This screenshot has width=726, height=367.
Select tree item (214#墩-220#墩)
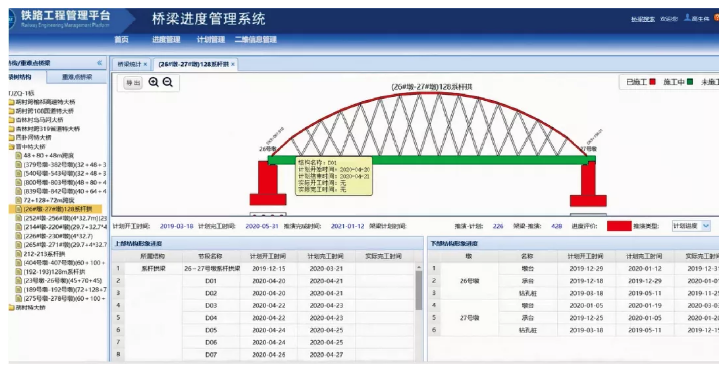pos(61,227)
